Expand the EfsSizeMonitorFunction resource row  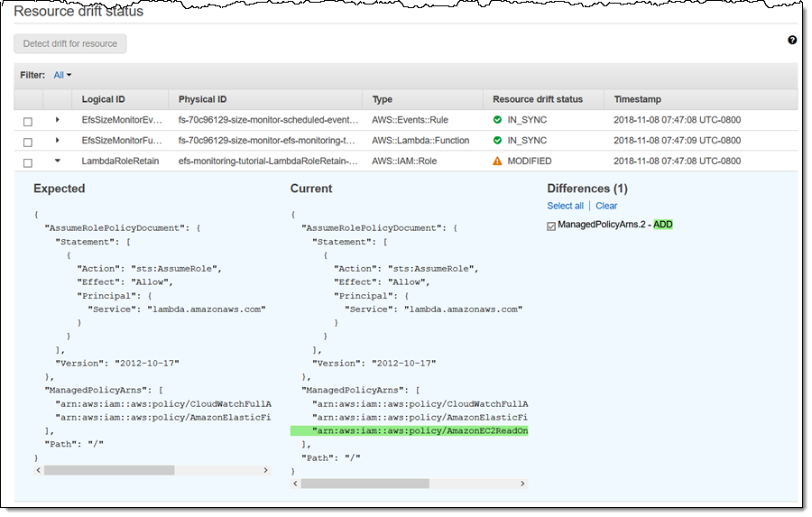58,141
